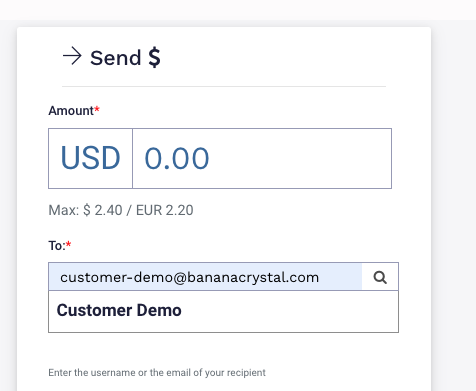Click the magnifier search icon

tap(380, 277)
